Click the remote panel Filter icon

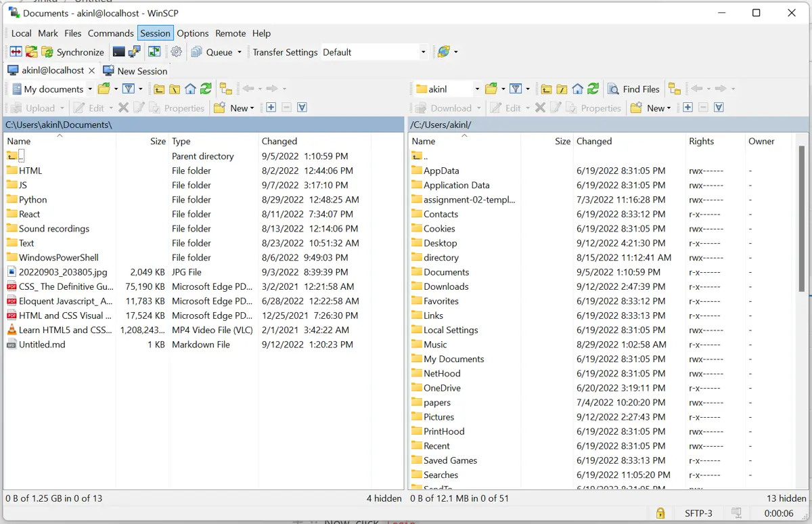pyautogui.click(x=516, y=89)
